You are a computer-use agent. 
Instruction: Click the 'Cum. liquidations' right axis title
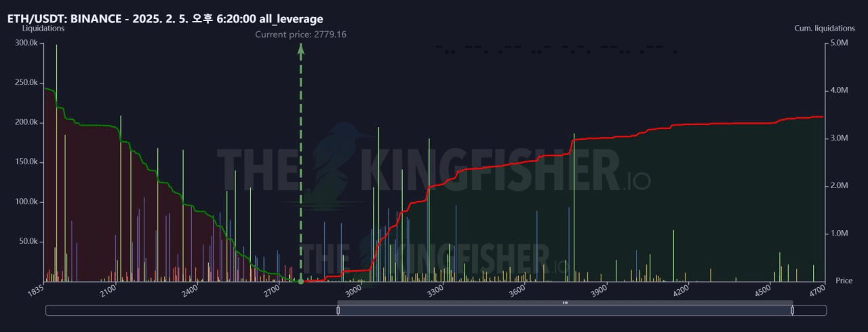point(825,29)
